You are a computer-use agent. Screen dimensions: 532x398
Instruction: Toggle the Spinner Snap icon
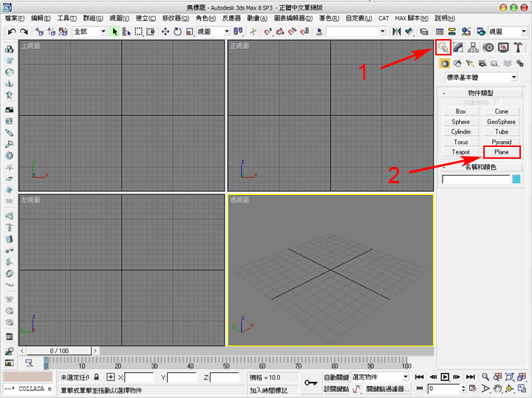(x=304, y=32)
